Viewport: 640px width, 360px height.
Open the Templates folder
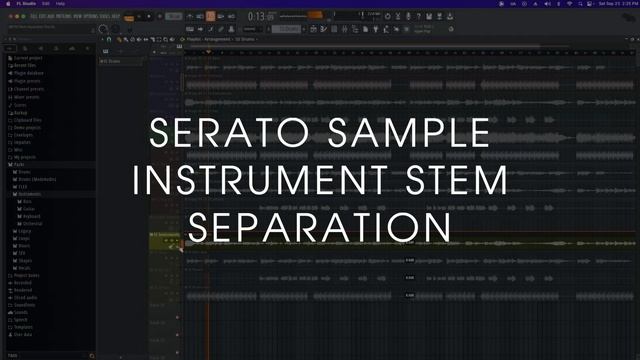coord(23,327)
